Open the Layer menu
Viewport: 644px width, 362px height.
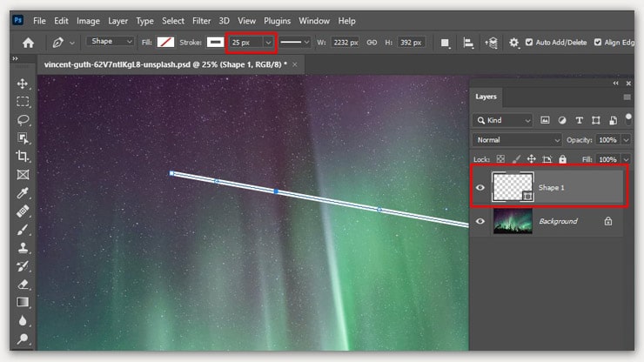pyautogui.click(x=117, y=21)
